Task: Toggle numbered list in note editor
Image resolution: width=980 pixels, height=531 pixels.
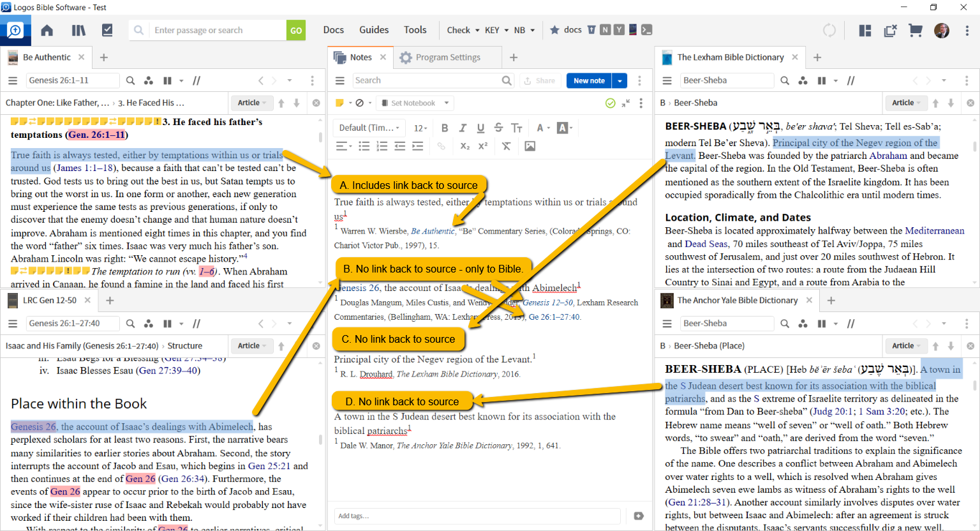Action: [x=382, y=146]
